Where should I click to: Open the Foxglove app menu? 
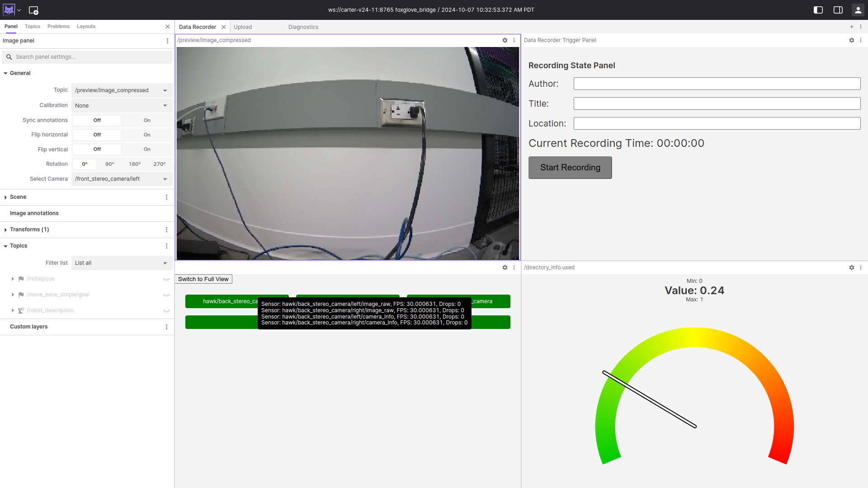coord(10,9)
